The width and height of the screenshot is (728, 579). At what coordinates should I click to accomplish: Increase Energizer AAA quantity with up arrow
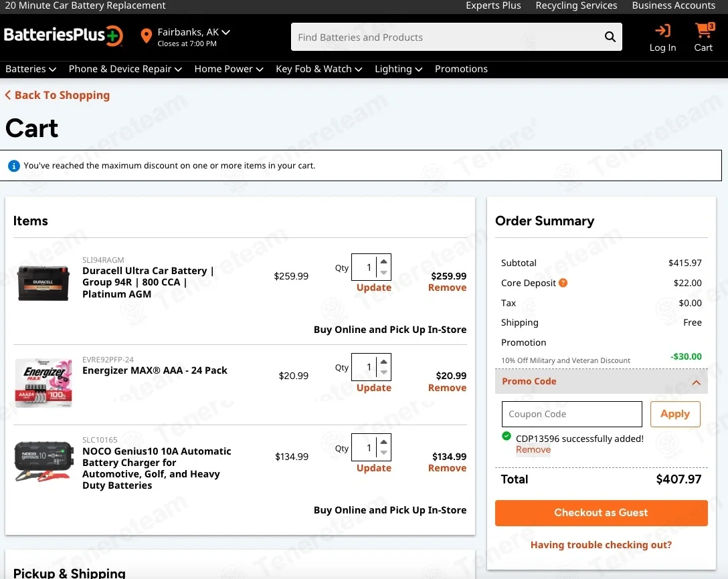coord(383,362)
